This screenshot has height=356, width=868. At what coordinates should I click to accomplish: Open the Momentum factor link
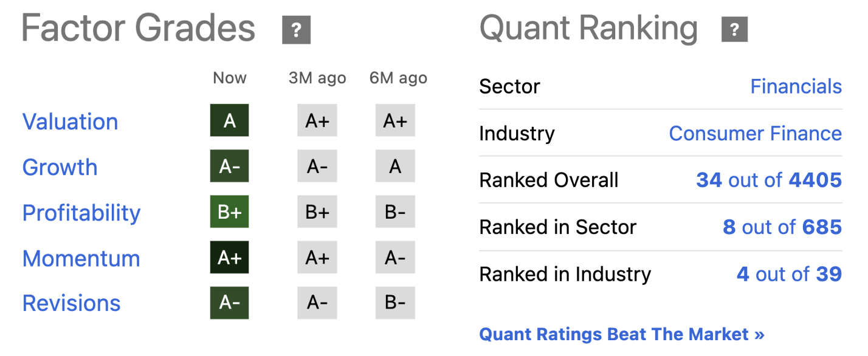click(81, 258)
